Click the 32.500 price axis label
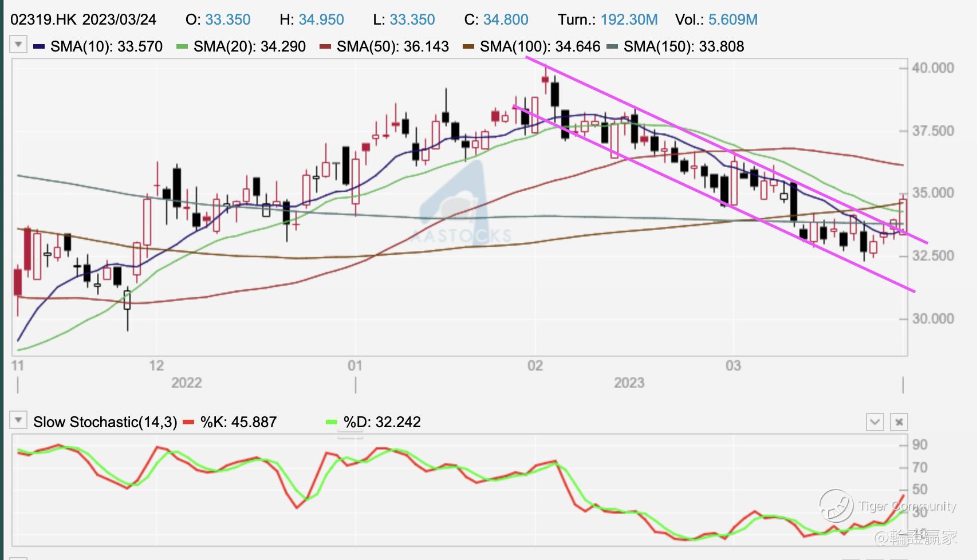 [933, 255]
